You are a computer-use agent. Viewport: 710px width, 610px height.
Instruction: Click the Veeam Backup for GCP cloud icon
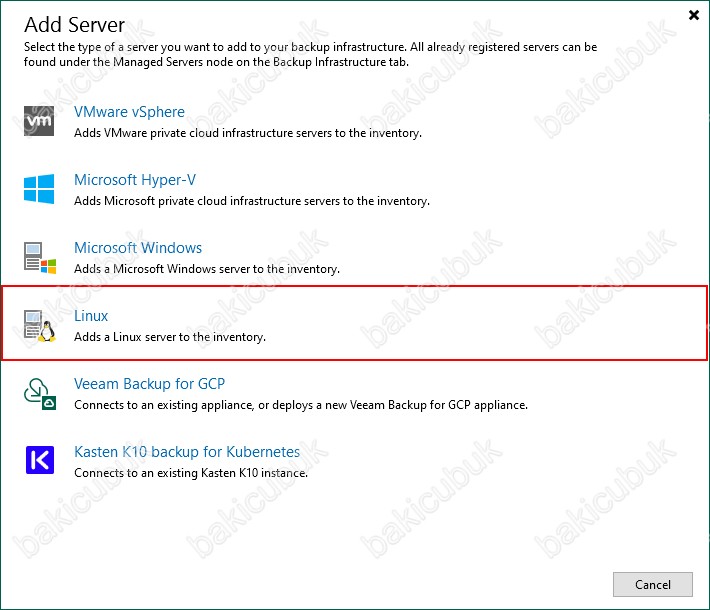click(x=40, y=394)
